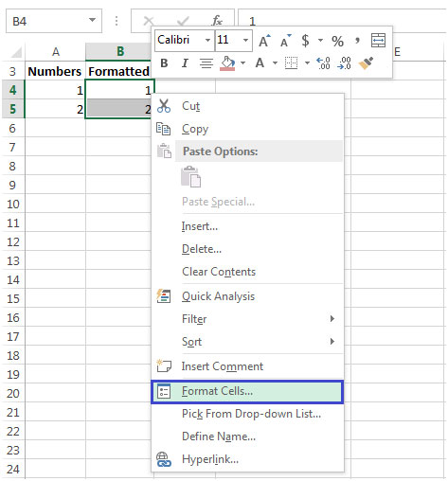This screenshot has width=448, height=481.
Task: Toggle Bold formatting in the mini toolbar
Action: click(164, 63)
